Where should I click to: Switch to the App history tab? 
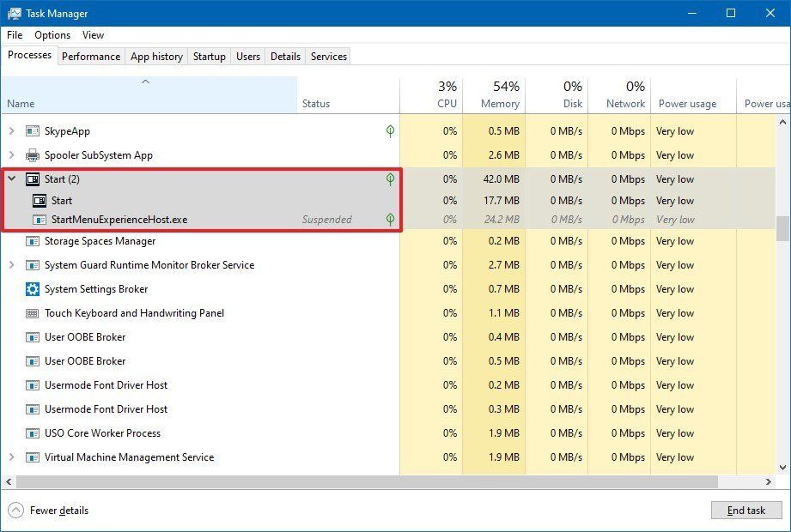155,56
